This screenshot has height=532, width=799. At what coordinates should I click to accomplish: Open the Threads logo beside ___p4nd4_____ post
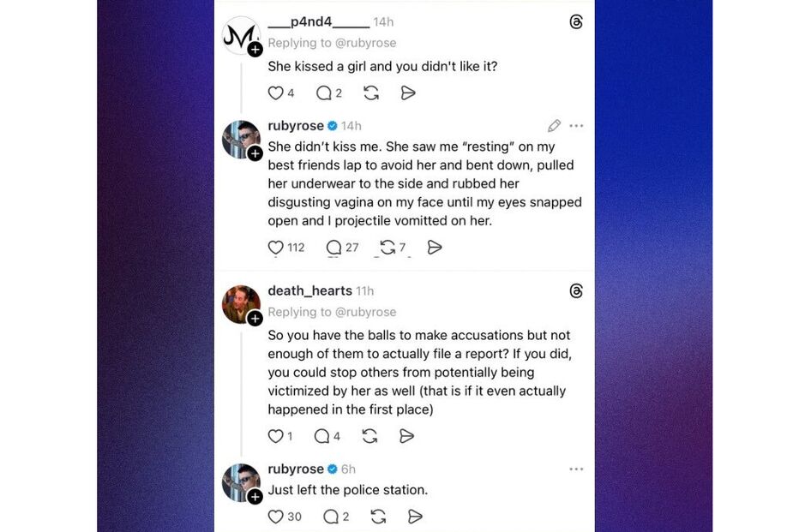click(x=575, y=22)
